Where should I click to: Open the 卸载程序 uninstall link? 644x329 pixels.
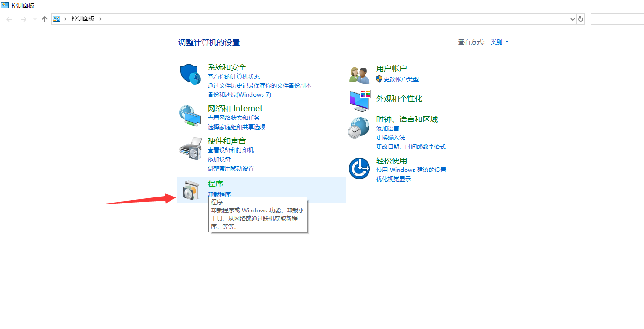point(219,195)
